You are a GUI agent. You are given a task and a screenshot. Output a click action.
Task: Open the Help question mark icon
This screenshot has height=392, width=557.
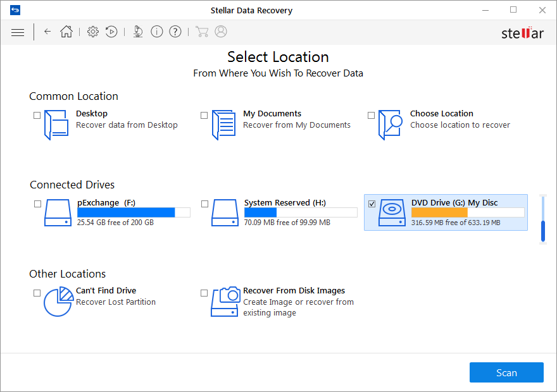pos(175,32)
